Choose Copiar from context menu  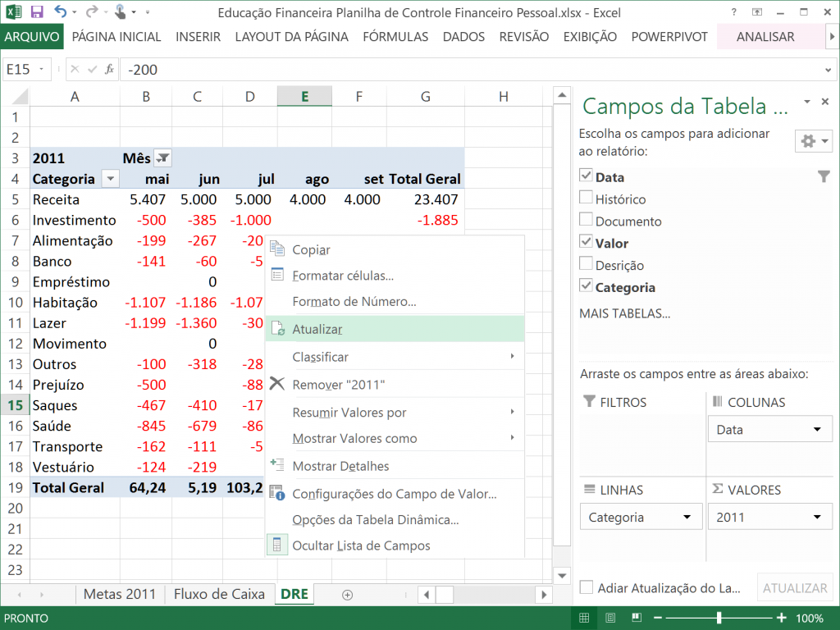coord(395,249)
